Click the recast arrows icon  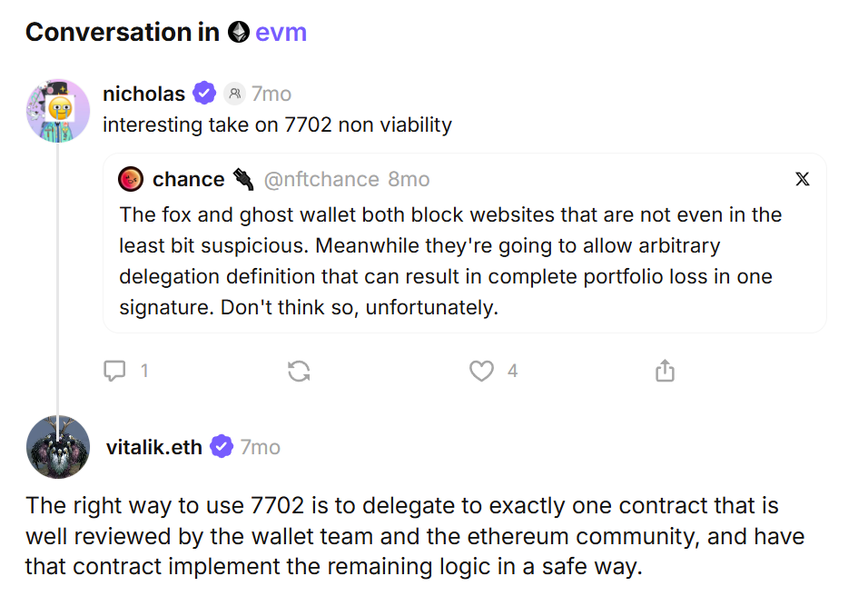[299, 371]
